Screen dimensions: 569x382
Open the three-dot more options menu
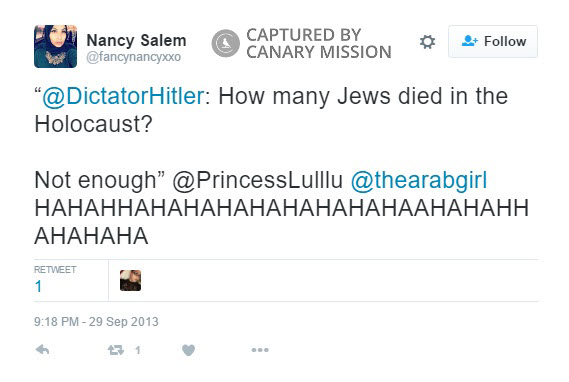[260, 350]
